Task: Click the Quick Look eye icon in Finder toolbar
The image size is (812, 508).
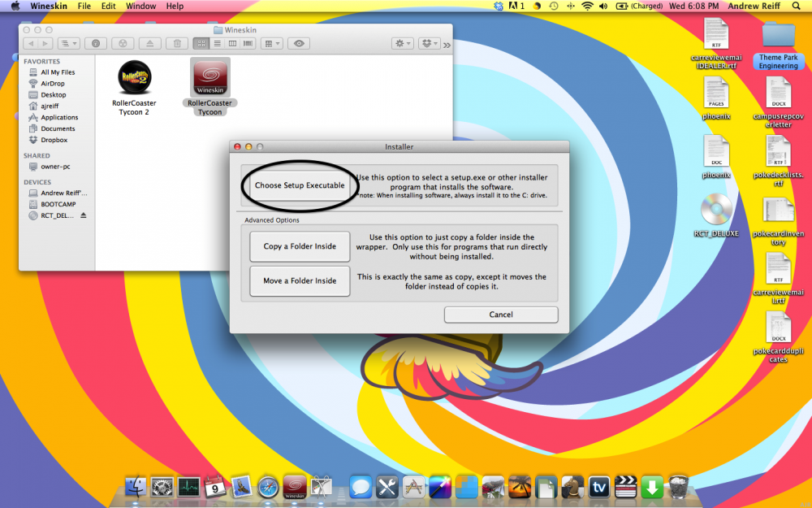Action: click(x=299, y=43)
